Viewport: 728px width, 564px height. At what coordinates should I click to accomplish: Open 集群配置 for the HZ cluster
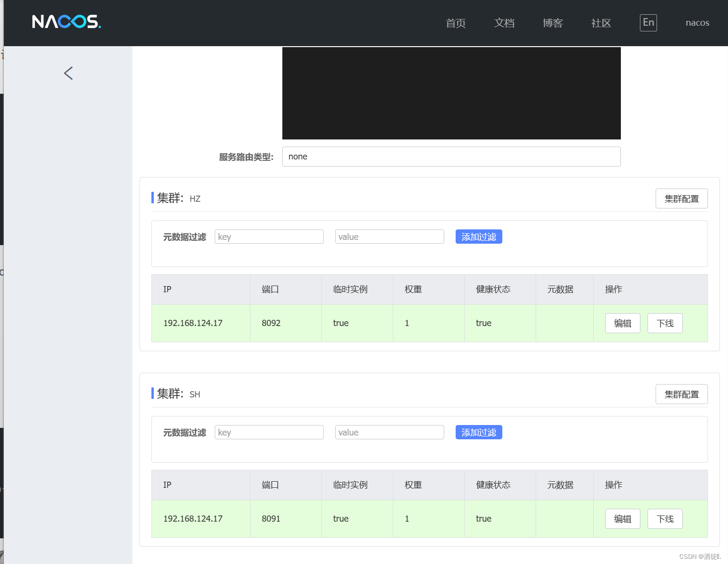[x=682, y=198]
